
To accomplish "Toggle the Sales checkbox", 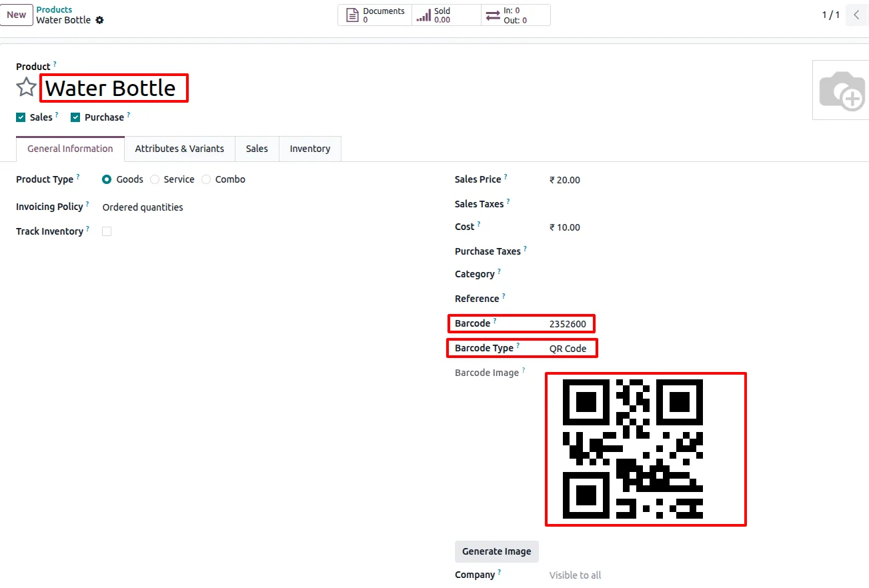I will click(x=21, y=117).
